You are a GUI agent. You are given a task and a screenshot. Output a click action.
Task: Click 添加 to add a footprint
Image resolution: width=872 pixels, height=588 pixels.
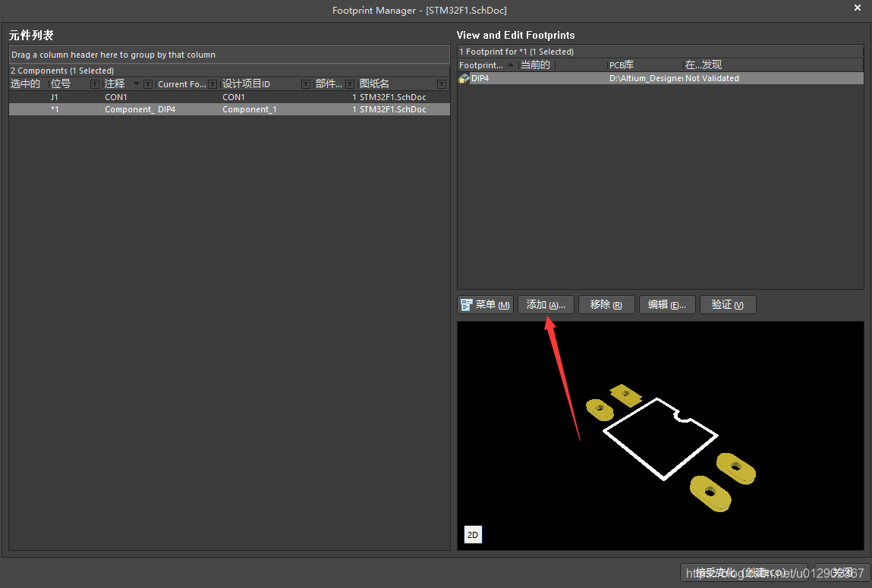(x=546, y=305)
